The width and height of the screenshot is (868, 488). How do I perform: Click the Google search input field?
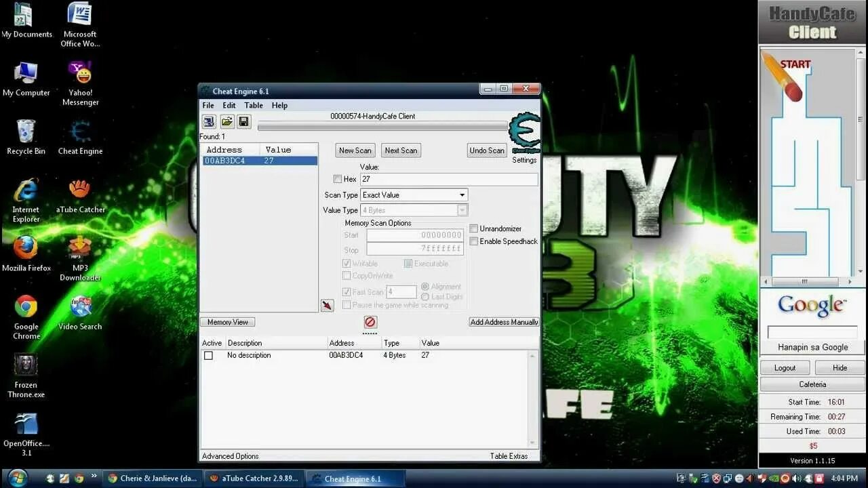pyautogui.click(x=812, y=331)
